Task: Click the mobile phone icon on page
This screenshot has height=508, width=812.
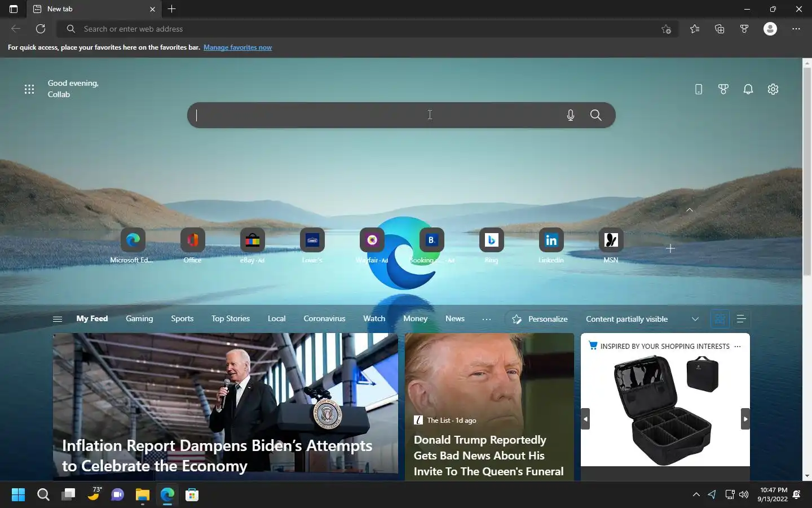Action: (699, 89)
